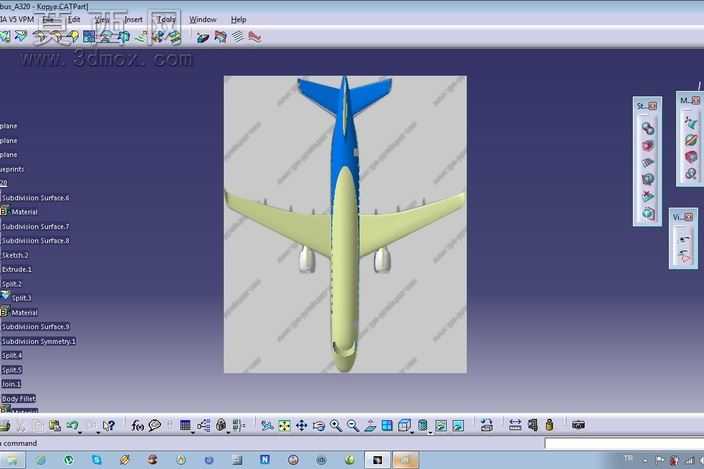The width and height of the screenshot is (704, 469).
Task: Click the chain-link icon in St toolbar
Action: [647, 128]
